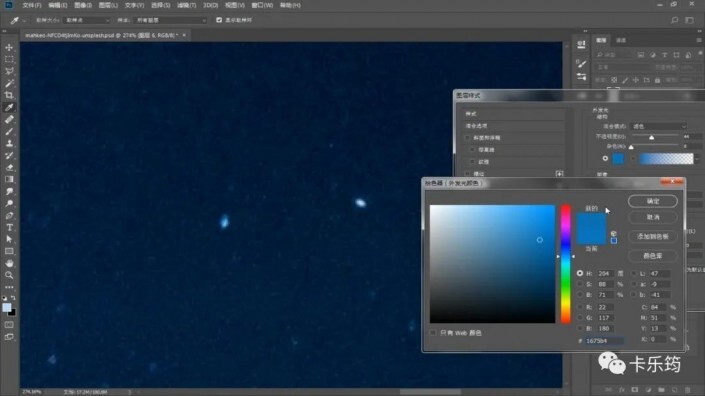Select the Gradient tool

(9, 179)
